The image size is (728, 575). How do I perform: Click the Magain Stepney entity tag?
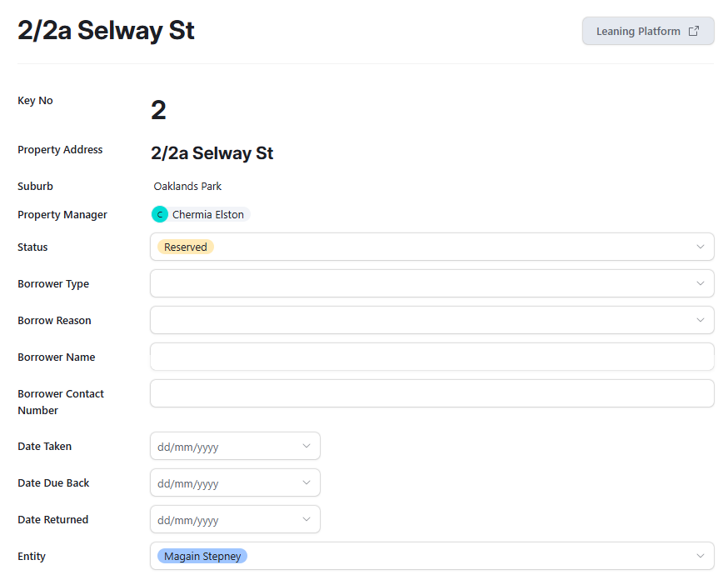pos(202,556)
